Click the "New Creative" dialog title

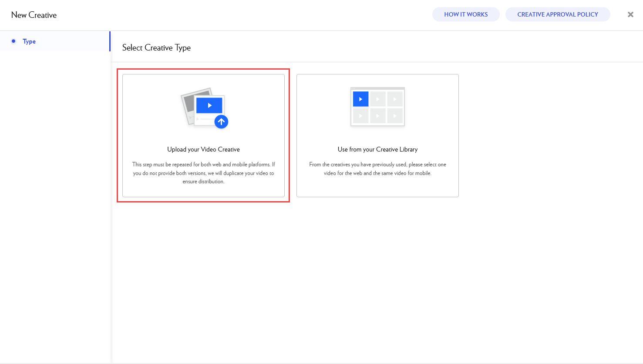(x=34, y=15)
